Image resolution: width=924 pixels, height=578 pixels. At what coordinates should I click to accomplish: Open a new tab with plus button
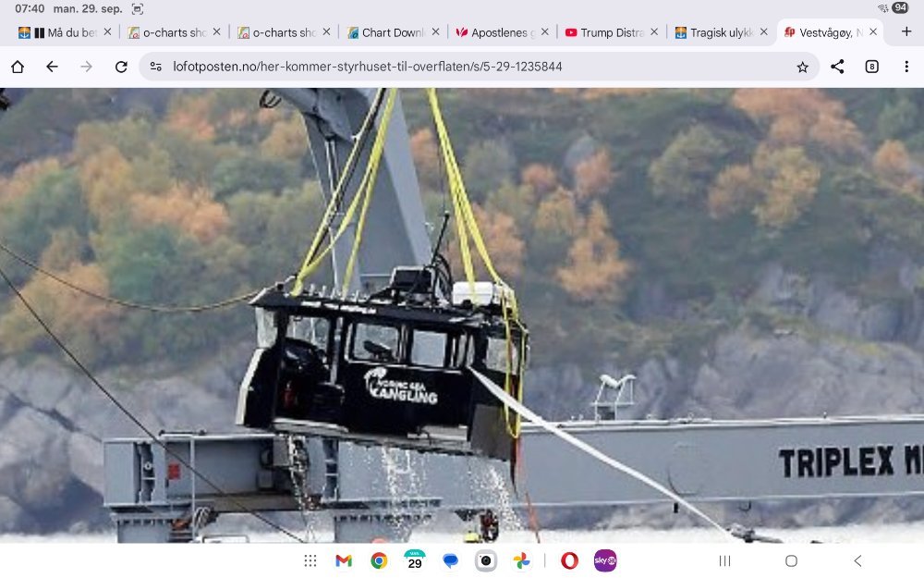[906, 31]
